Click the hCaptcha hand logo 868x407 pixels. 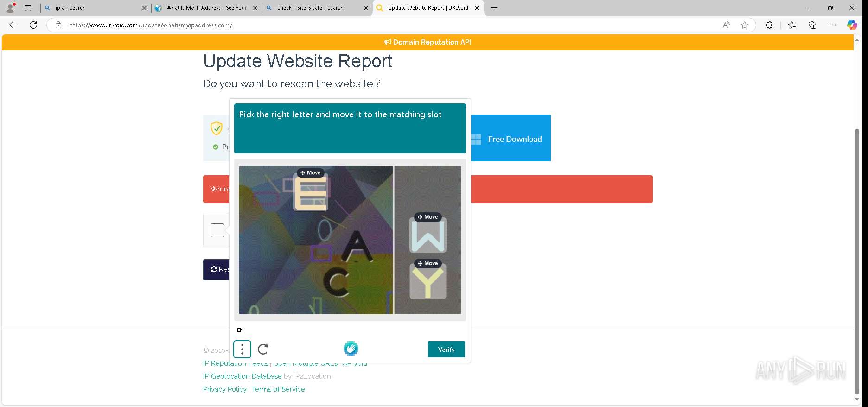(x=351, y=349)
